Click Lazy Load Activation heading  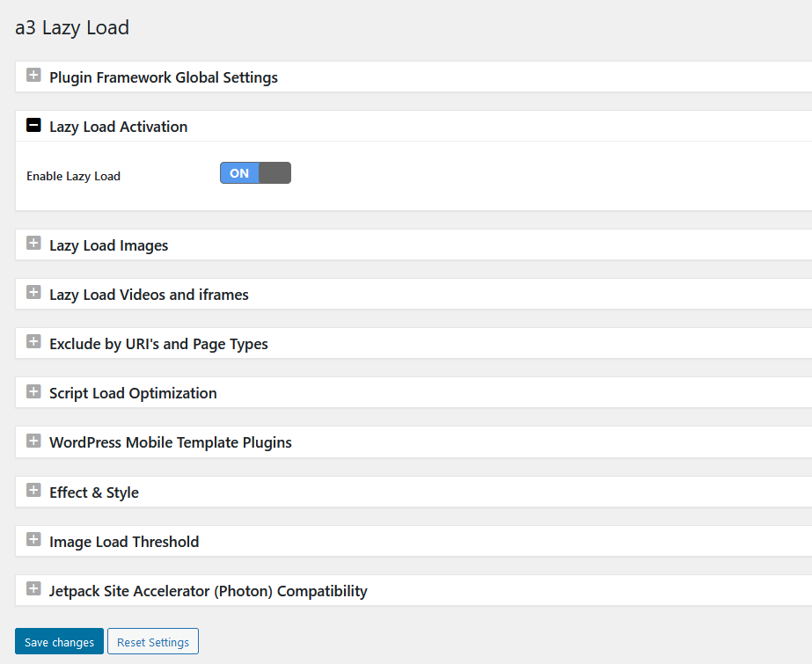coord(119,127)
